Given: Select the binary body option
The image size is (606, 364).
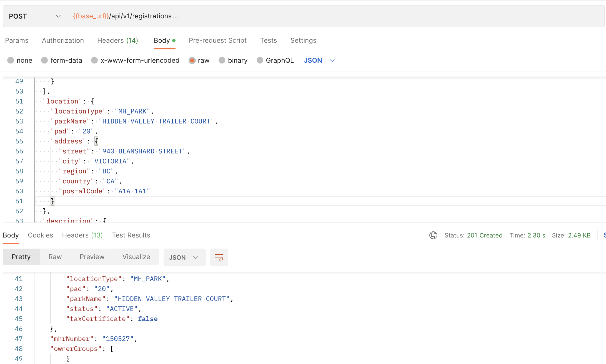Looking at the screenshot, I should pyautogui.click(x=222, y=60).
